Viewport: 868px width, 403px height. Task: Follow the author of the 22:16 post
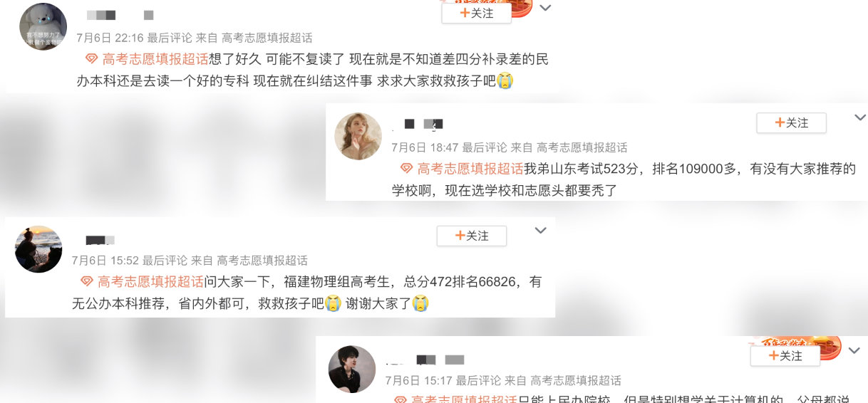tap(476, 13)
